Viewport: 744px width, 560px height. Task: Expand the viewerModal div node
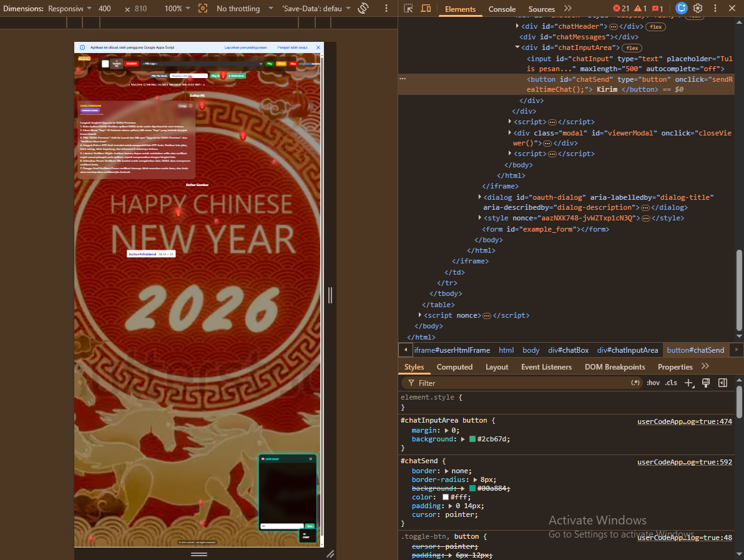[509, 133]
